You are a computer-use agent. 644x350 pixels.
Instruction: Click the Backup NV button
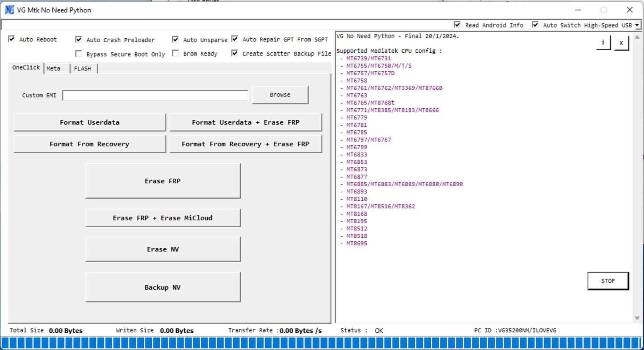[x=163, y=287]
